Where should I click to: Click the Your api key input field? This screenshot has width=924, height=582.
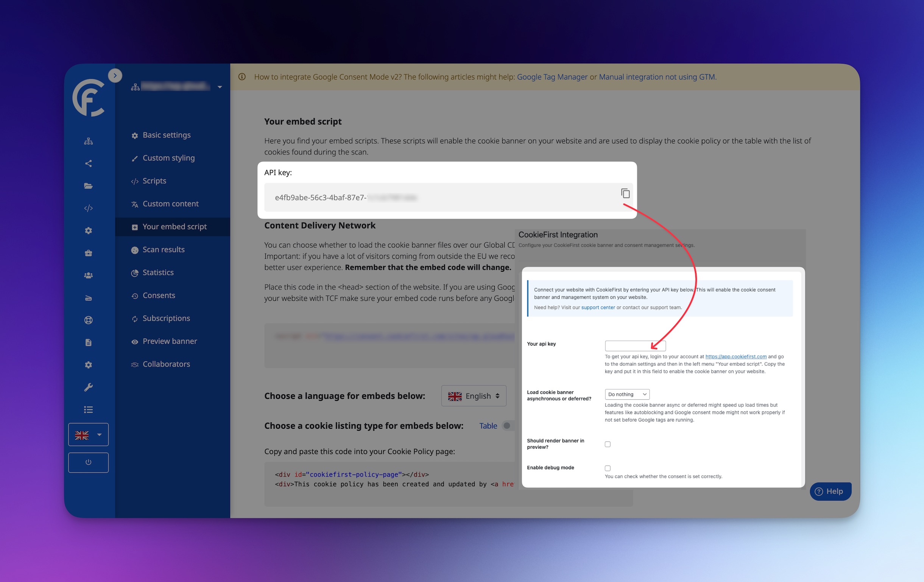coord(636,345)
